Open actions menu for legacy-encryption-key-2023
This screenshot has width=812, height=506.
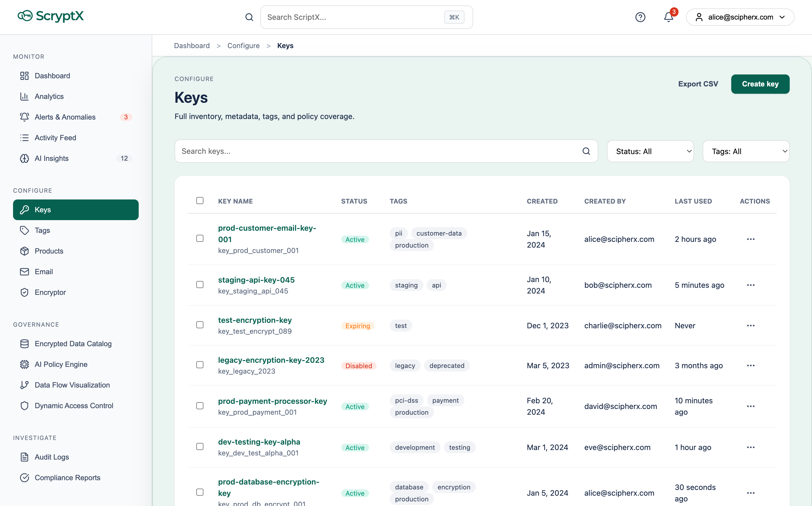coord(751,366)
